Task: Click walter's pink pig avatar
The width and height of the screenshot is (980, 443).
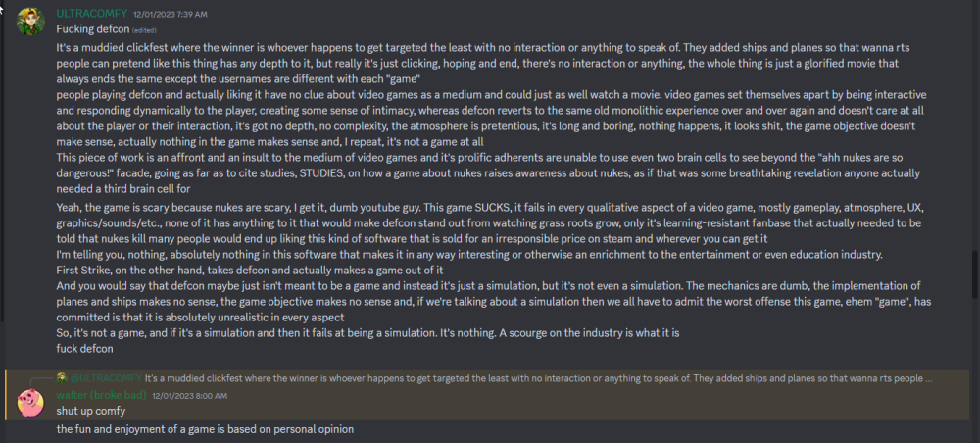Action: click(x=30, y=403)
